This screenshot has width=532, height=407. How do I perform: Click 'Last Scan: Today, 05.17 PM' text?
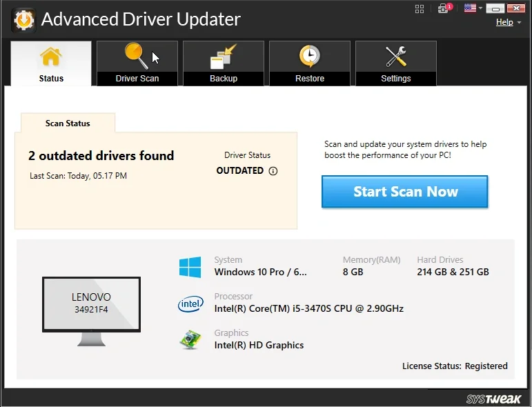pos(79,176)
